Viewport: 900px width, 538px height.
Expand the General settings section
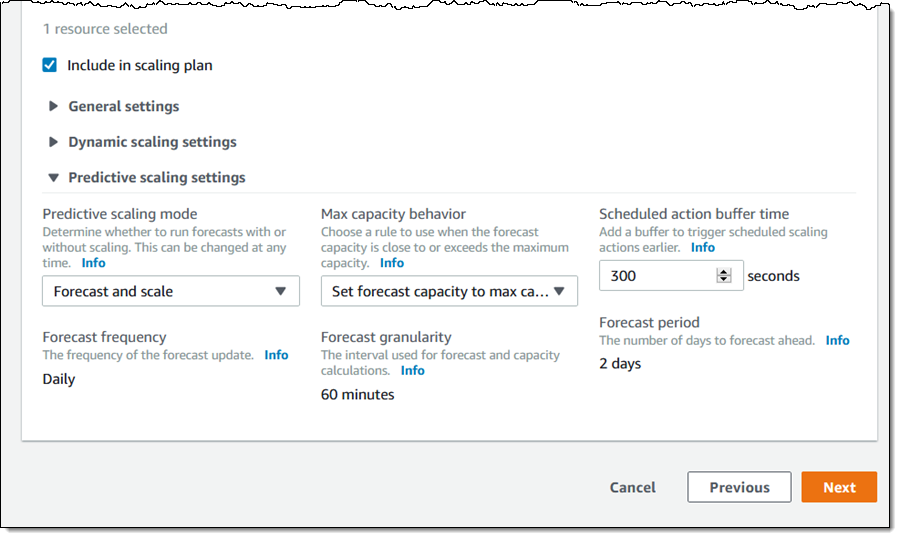123,106
